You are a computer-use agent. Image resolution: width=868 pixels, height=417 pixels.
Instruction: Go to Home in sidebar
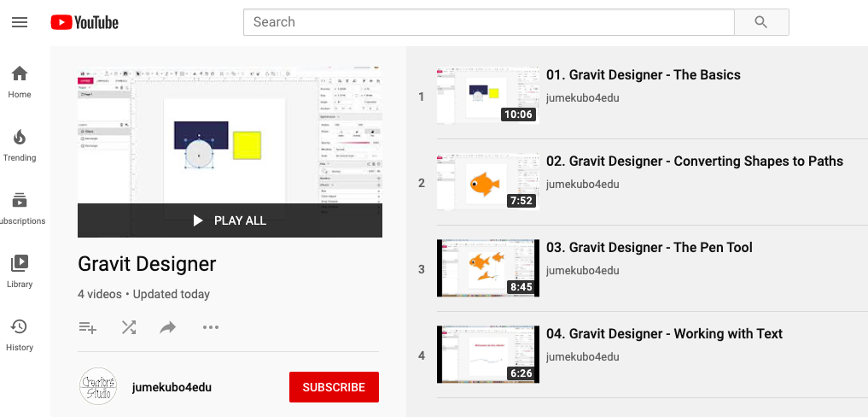(x=20, y=82)
